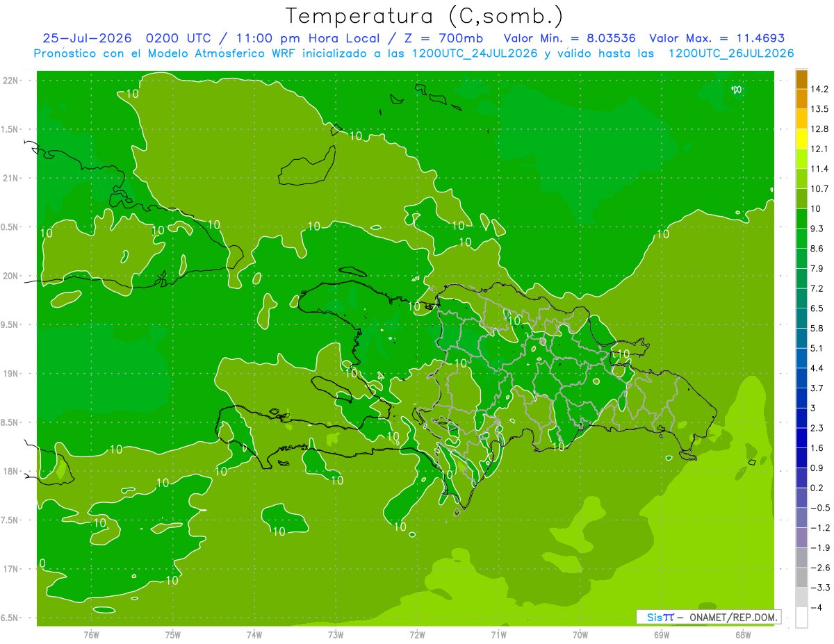Click the 22N latitude axis label
The height and width of the screenshot is (644, 834).
[x=12, y=81]
